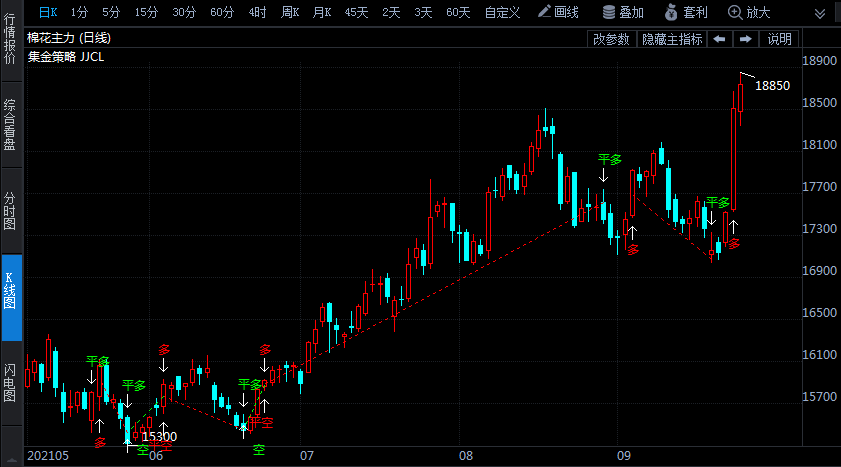
Task: Open the 叠加 overlay stack tool
Action: click(623, 12)
